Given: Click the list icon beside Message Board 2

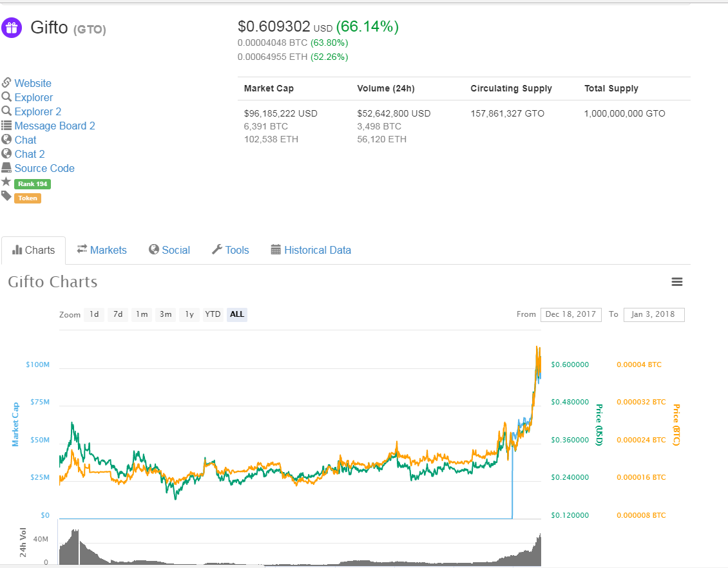Looking at the screenshot, I should coord(6,126).
